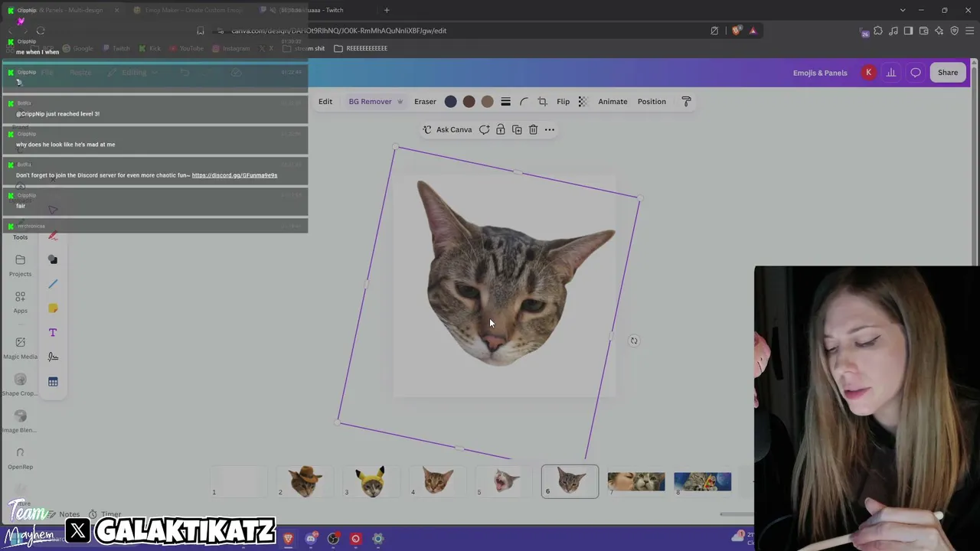Click the browser address bar
The height and width of the screenshot is (551, 980).
(459, 31)
